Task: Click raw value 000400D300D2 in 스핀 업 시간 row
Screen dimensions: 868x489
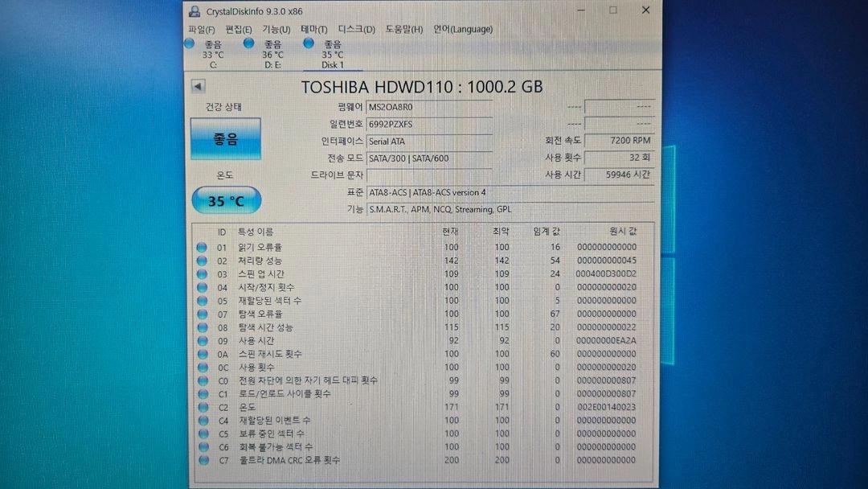Action: tap(606, 274)
